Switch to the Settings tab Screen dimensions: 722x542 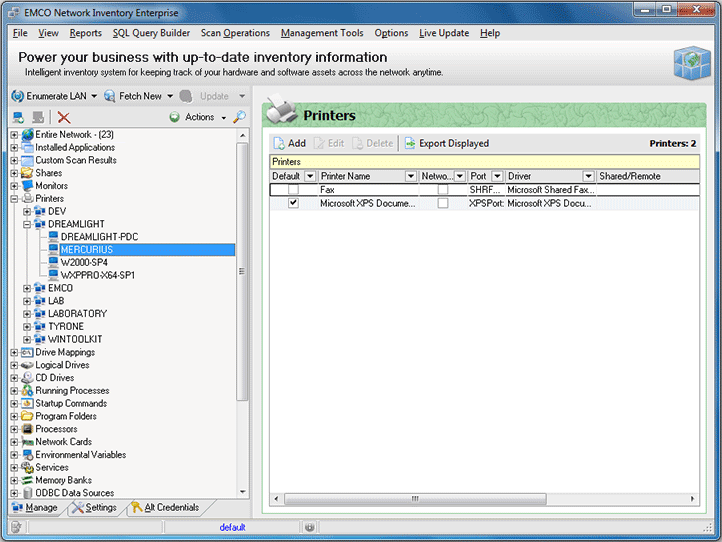click(x=95, y=508)
